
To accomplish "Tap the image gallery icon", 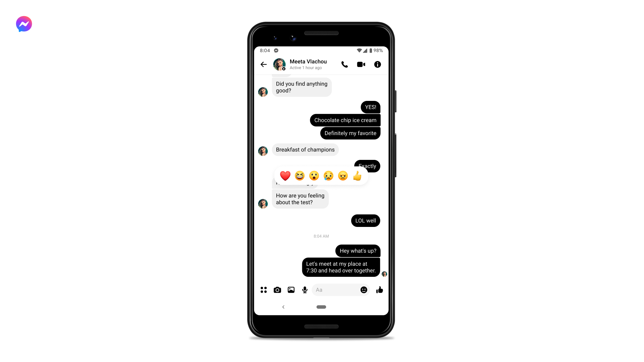I will point(290,290).
